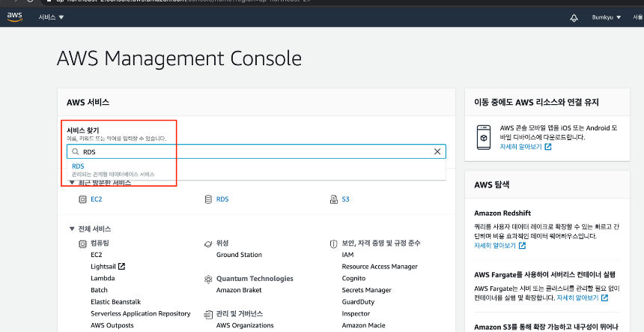This screenshot has height=332, width=644.
Task: Clear the RDS search with the X icon
Action: coord(437,151)
